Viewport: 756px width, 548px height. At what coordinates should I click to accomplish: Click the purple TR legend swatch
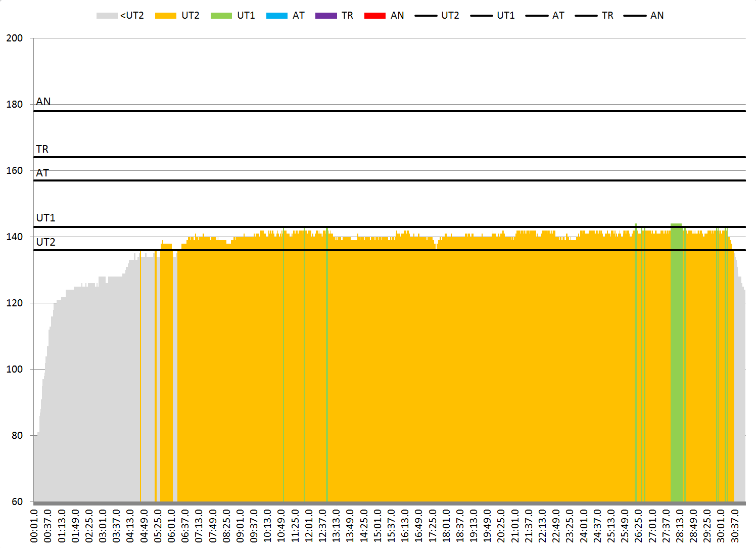[x=325, y=16]
